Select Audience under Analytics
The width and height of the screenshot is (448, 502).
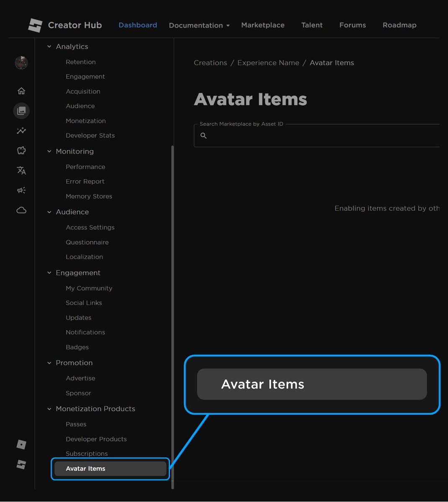pos(80,106)
